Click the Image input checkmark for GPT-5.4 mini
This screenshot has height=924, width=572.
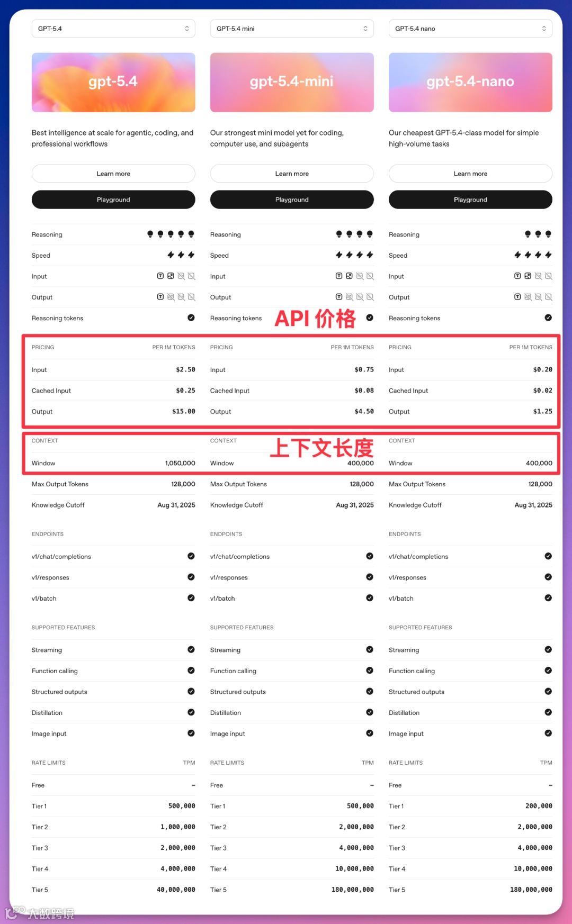pyautogui.click(x=370, y=733)
